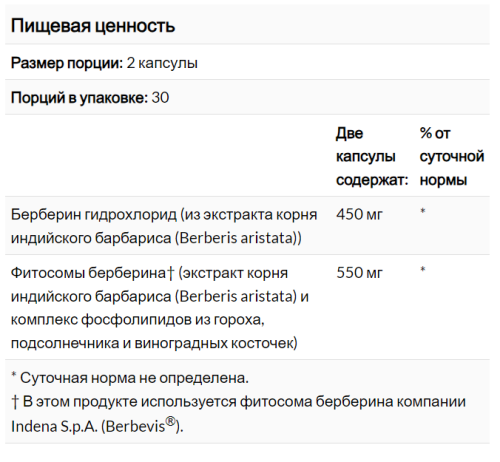Click the registered trademark symbol after Berbevis
The height and width of the screenshot is (462, 500).
coord(170,422)
